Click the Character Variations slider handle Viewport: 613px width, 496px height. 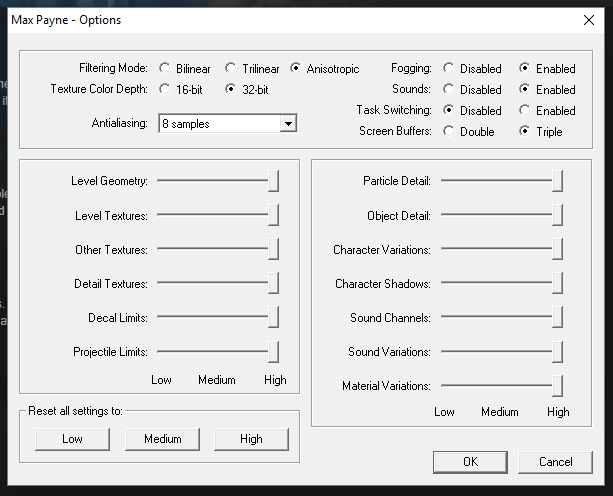(557, 249)
